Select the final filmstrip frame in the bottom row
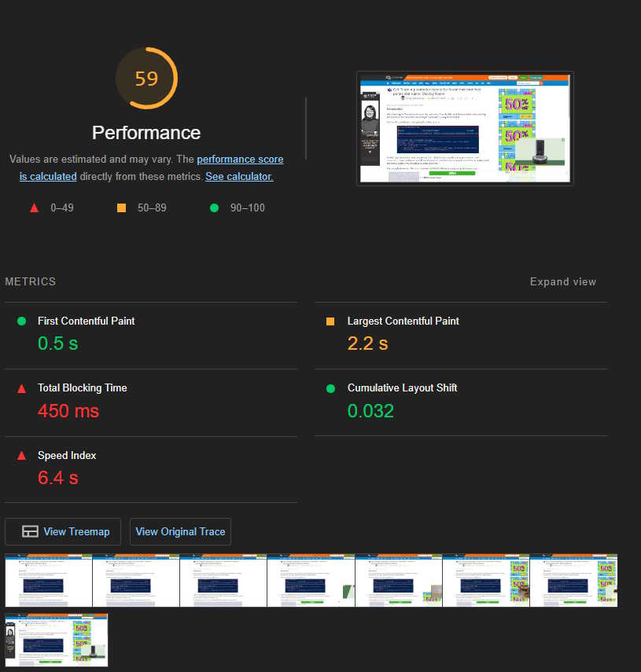The image size is (641, 672). pos(56,640)
